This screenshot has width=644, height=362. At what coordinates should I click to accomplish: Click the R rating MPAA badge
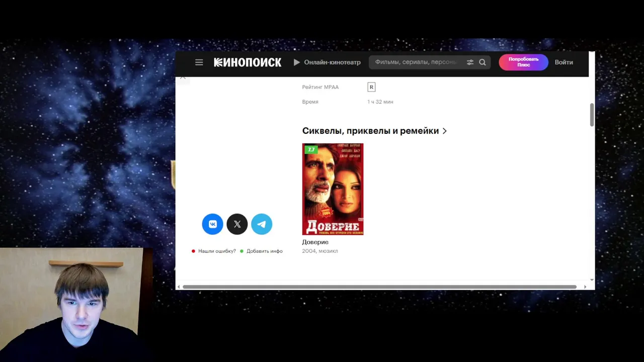[371, 87]
